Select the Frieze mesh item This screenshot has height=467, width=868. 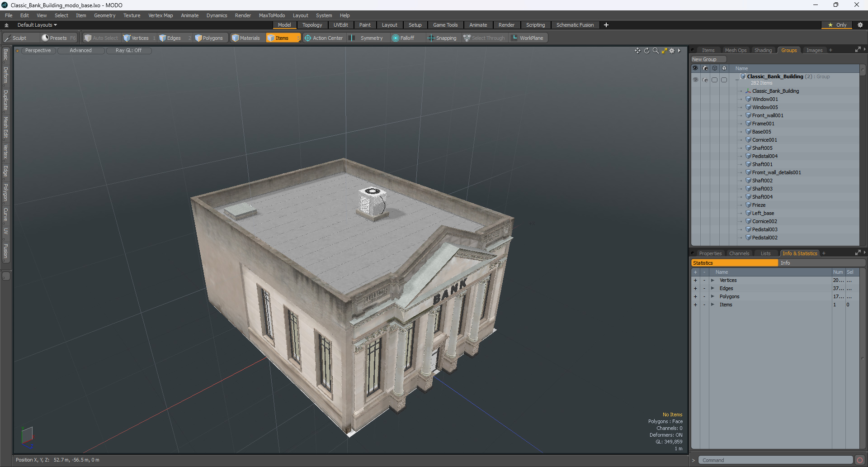[759, 205]
